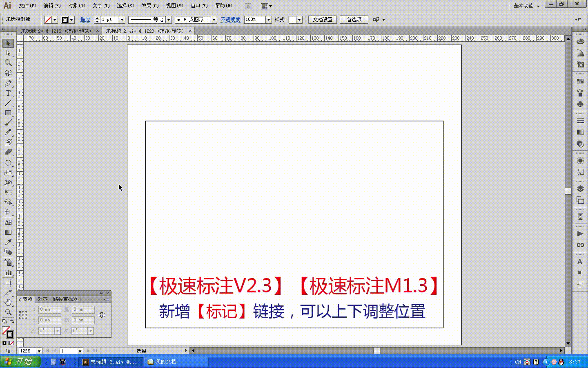
Task: Select the Type tool
Action: pos(8,93)
